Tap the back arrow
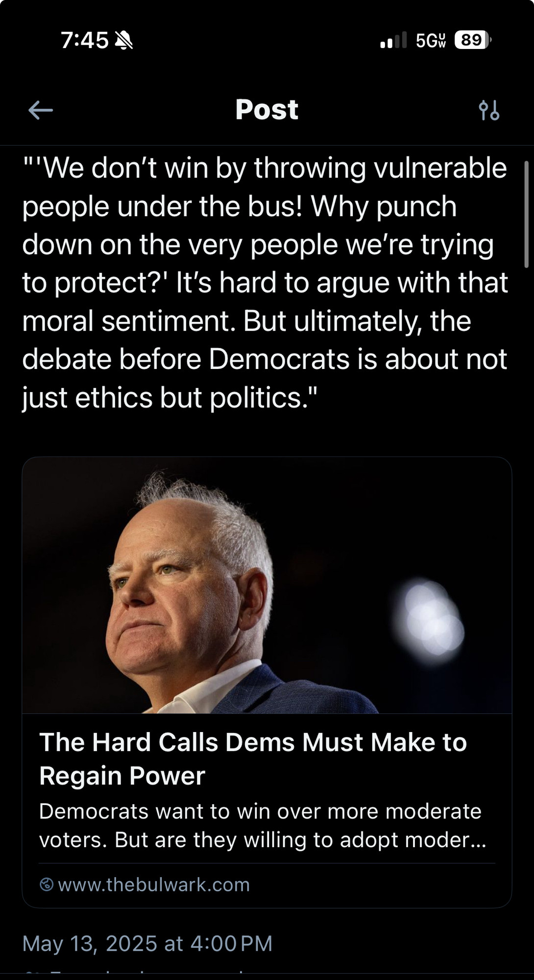 [x=41, y=110]
